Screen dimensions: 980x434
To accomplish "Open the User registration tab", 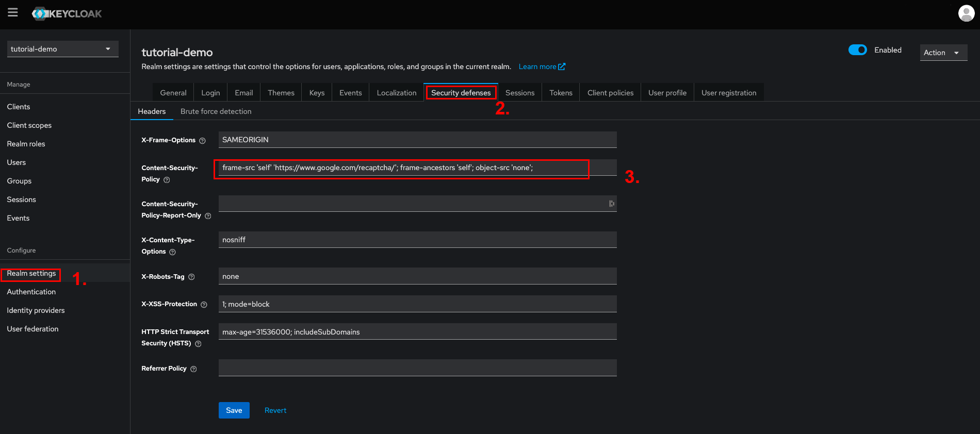I will [729, 93].
